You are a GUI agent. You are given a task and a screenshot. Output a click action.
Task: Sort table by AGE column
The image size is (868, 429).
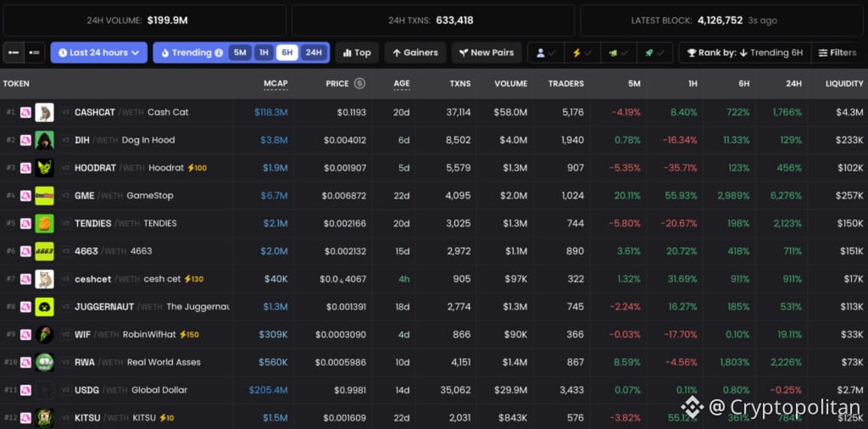(x=402, y=84)
